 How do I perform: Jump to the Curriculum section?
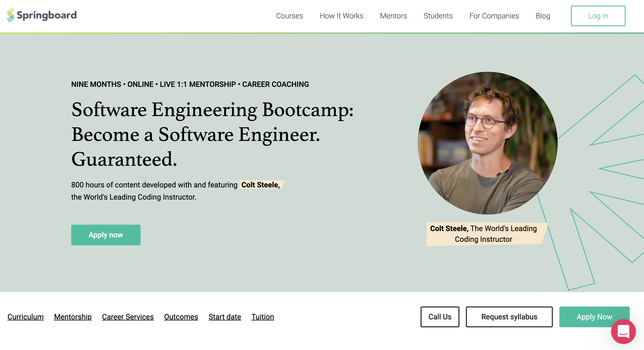(25, 317)
